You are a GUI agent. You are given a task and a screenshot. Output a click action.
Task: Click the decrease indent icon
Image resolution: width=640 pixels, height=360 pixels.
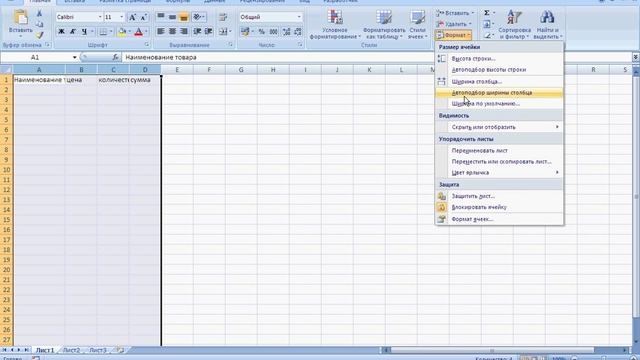(x=197, y=31)
